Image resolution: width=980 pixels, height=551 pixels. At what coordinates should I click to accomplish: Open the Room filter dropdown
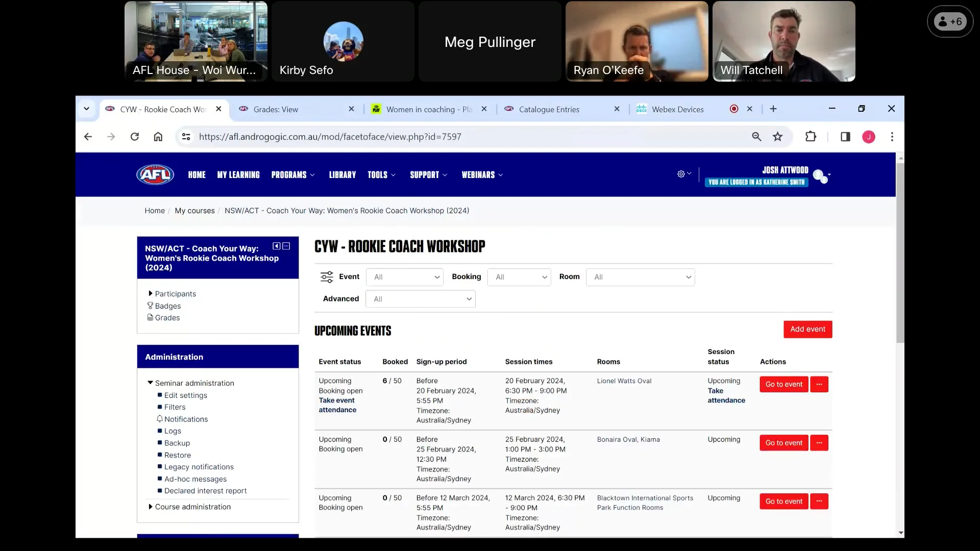point(641,277)
